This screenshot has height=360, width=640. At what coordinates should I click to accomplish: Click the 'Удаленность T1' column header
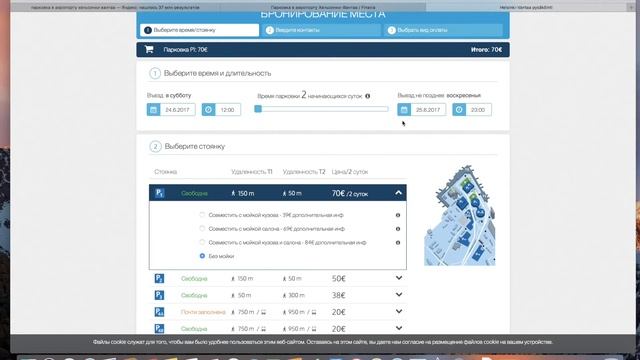tap(251, 172)
